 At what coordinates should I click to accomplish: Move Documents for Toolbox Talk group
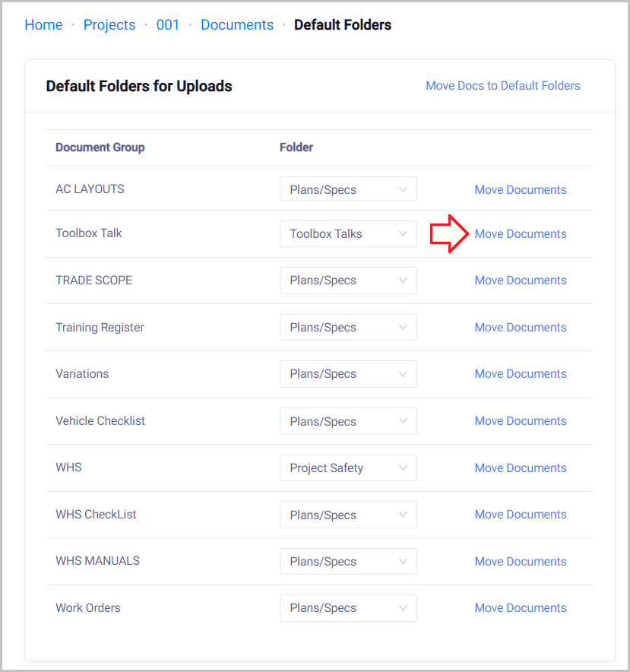(x=520, y=234)
